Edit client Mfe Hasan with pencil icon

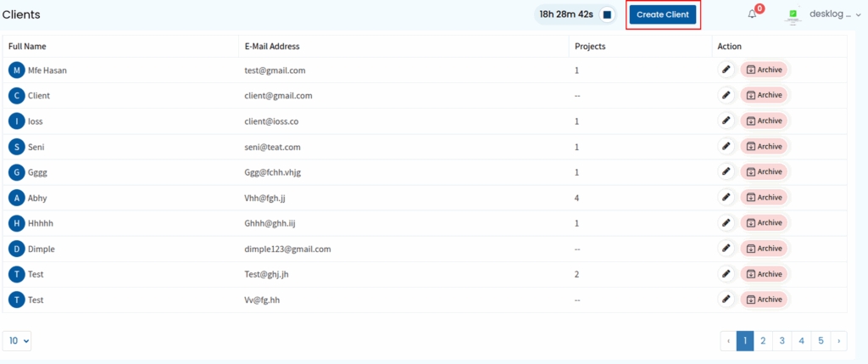[726, 70]
